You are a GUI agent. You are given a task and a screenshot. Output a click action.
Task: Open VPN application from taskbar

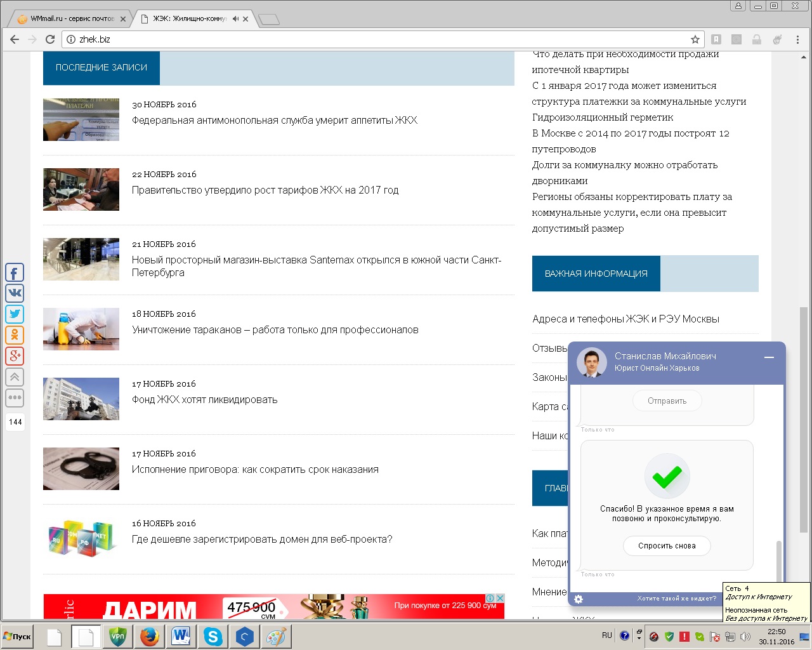coord(118,636)
